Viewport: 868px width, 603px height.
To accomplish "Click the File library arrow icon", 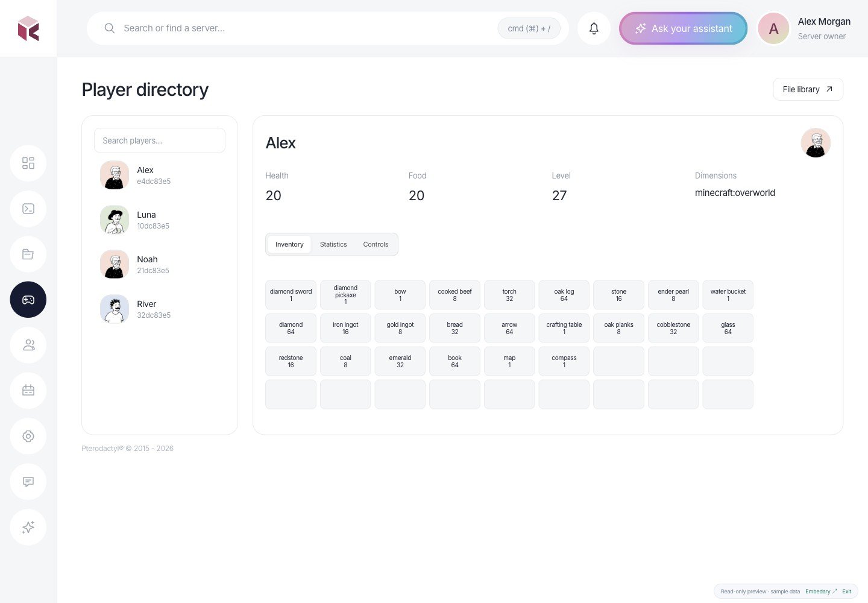I will point(829,89).
